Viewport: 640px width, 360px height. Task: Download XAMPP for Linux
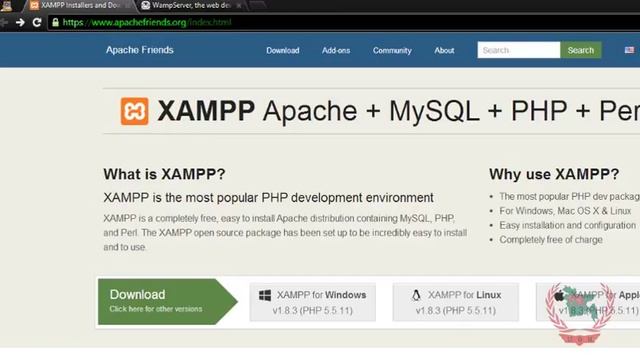coord(456,302)
